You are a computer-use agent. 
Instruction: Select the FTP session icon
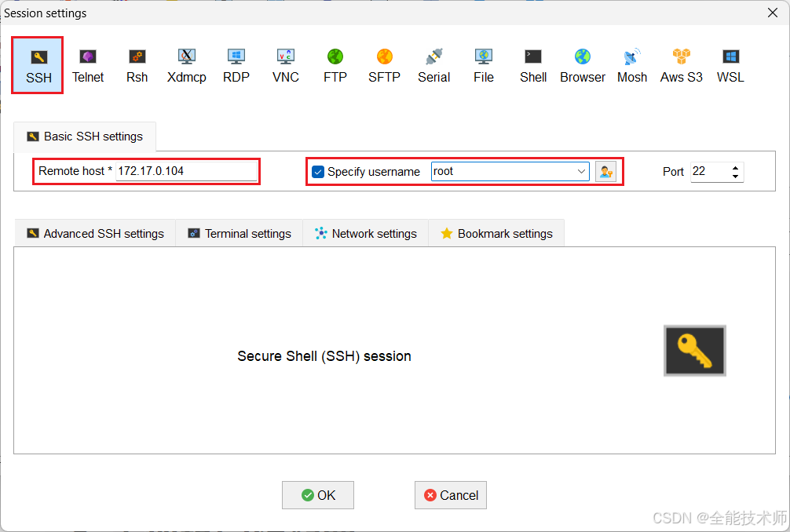[335, 65]
